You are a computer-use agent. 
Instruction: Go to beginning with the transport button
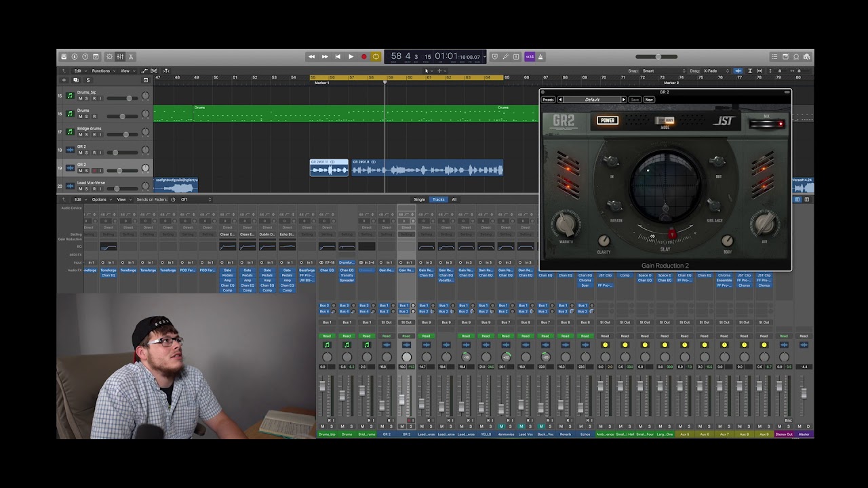point(338,57)
